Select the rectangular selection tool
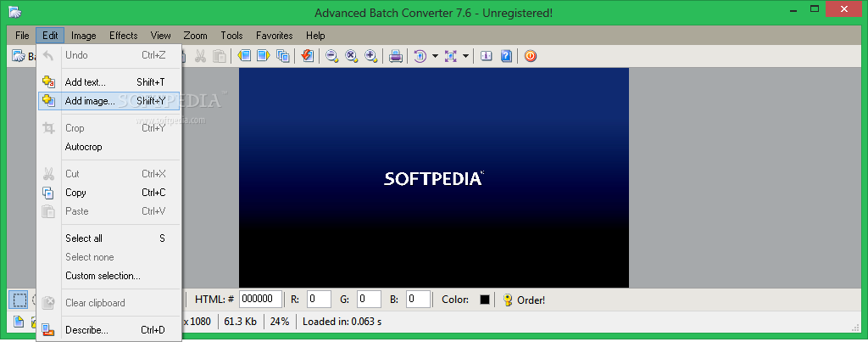 pos(19,300)
